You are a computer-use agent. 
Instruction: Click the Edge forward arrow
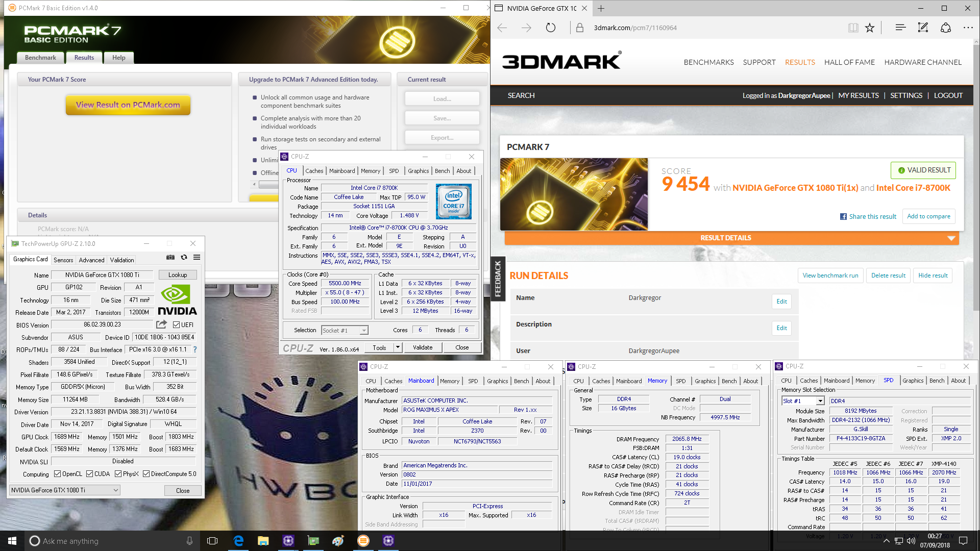pyautogui.click(x=526, y=28)
